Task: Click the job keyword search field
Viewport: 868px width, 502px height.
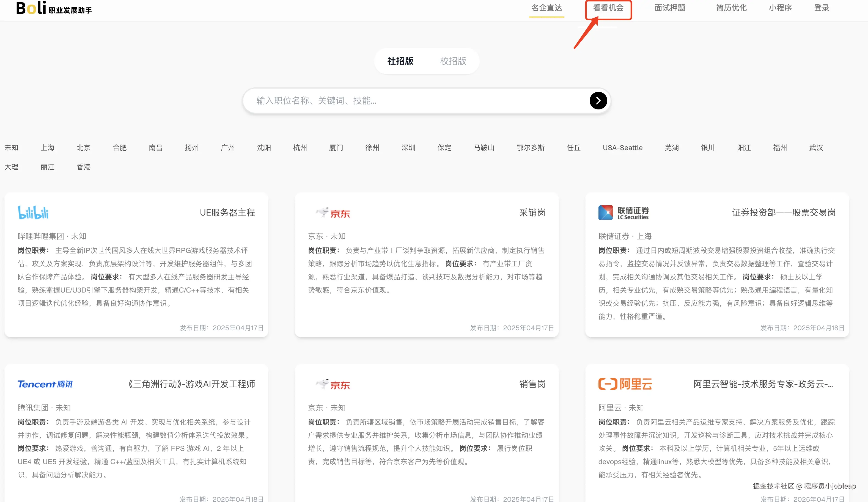Action: (413, 101)
